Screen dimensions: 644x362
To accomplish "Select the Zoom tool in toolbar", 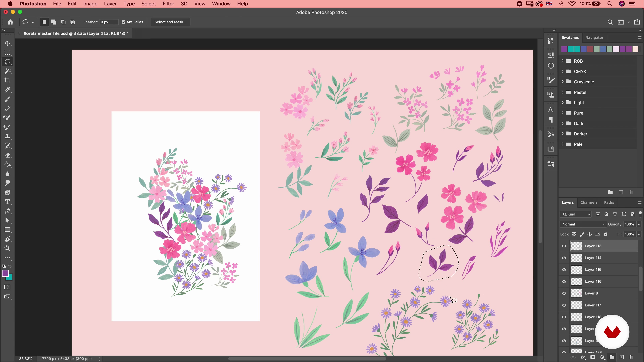I will pos(7,248).
